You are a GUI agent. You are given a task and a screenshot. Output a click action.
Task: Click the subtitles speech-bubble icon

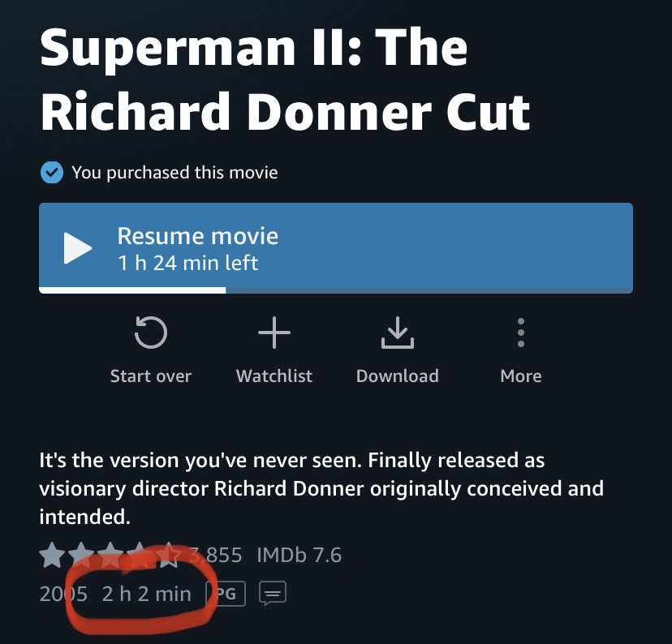click(273, 595)
